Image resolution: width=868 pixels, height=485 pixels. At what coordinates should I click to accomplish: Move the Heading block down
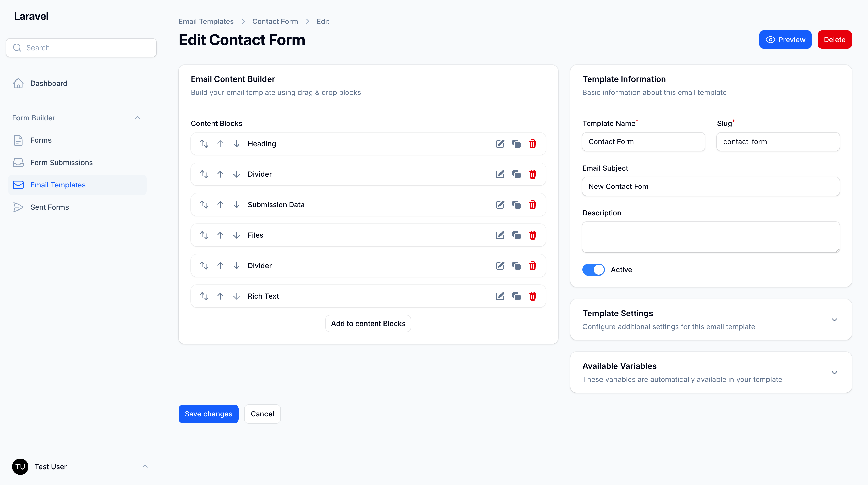pyautogui.click(x=236, y=143)
